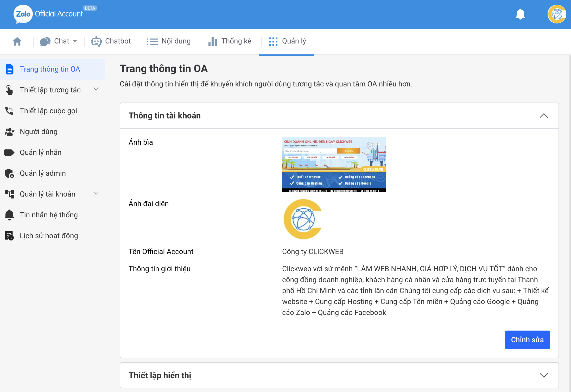Open the Chat menu label
This screenshot has height=392, width=571.
(62, 41)
